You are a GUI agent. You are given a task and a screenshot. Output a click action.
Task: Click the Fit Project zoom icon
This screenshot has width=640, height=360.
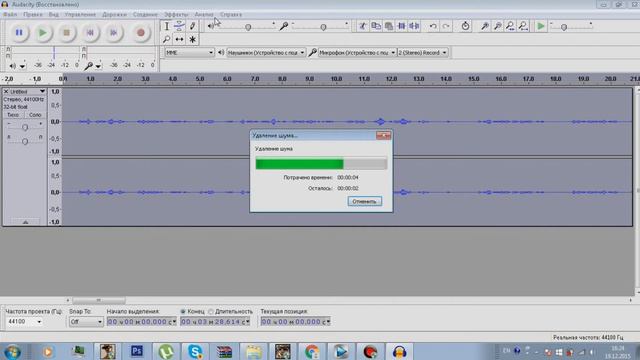(x=523, y=26)
